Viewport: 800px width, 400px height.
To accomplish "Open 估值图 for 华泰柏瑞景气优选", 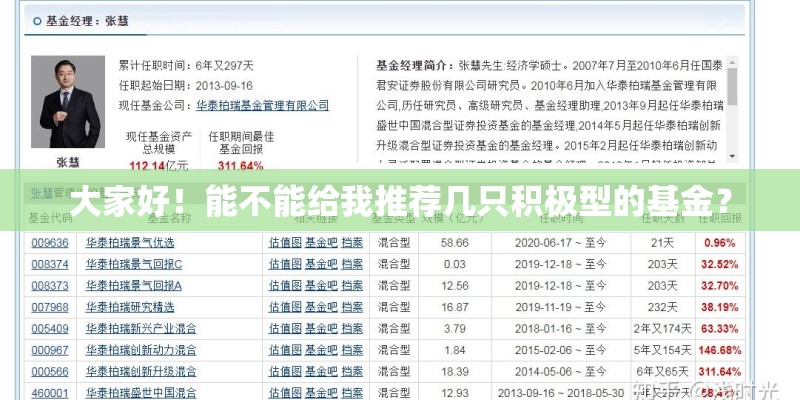I will click(285, 243).
